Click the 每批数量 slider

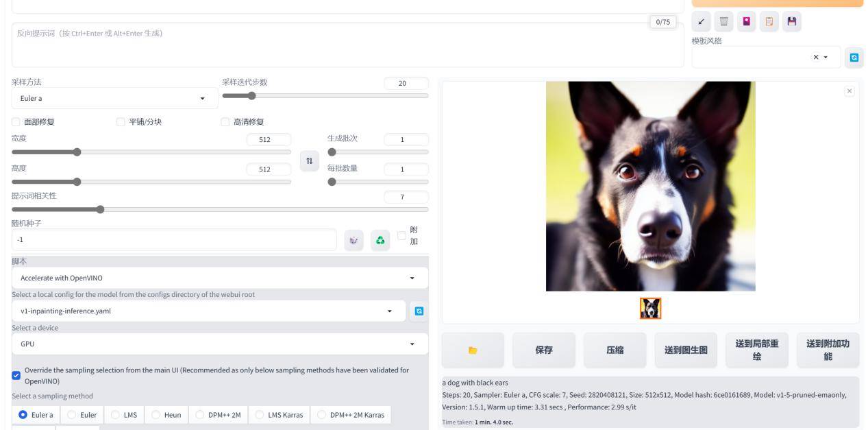pos(378,182)
